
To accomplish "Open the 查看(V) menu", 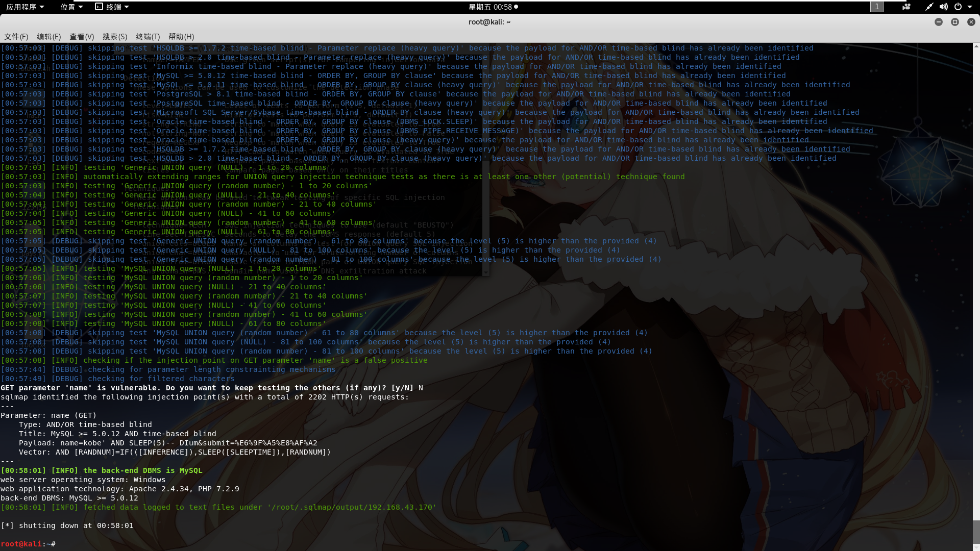I will [82, 37].
